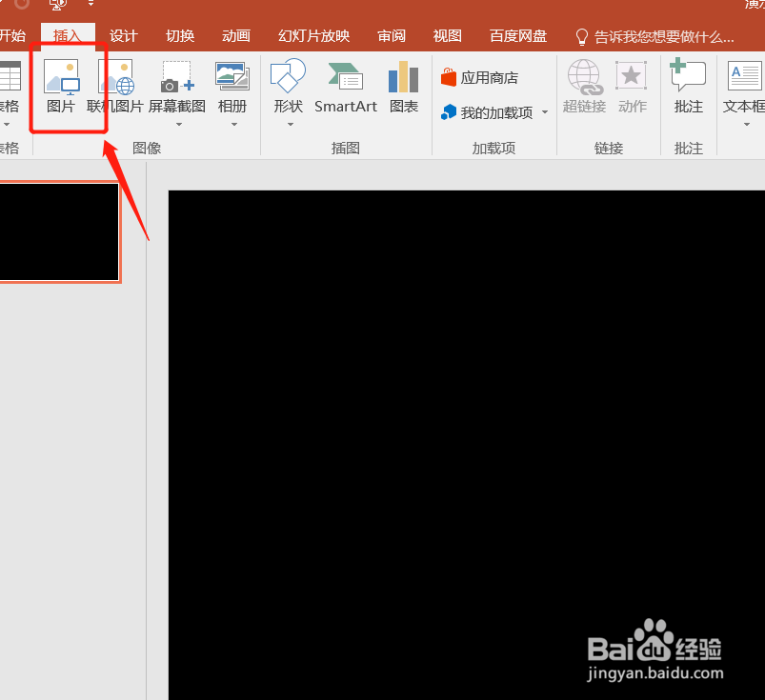Image resolution: width=765 pixels, height=700 pixels.
Task: Insert a SmartArt graphic
Action: 346,87
